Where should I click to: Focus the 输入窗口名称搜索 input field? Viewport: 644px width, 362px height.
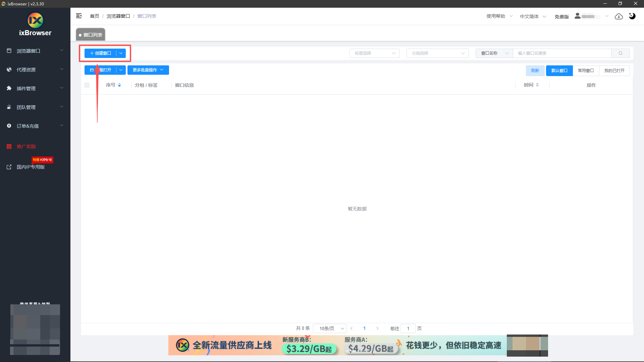(562, 53)
